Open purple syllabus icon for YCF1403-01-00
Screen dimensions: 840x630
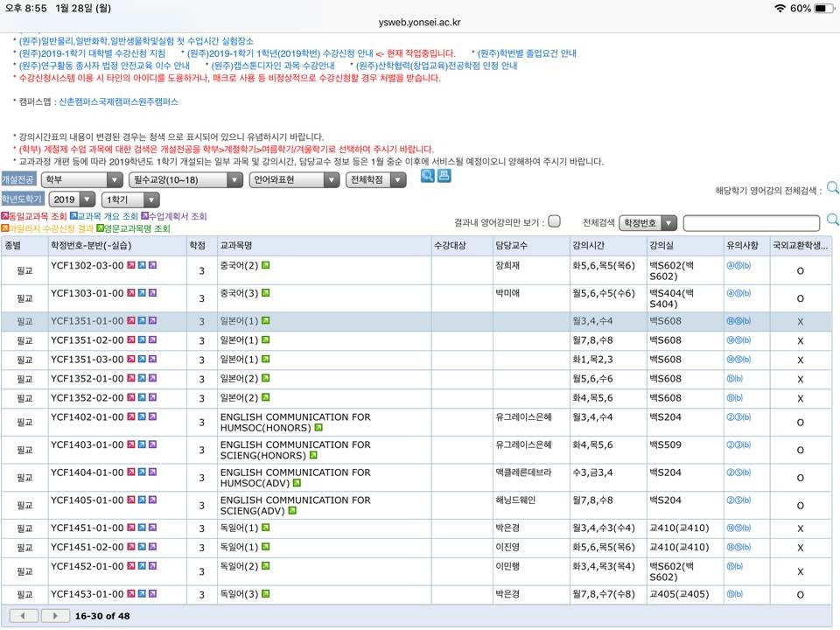(152, 444)
